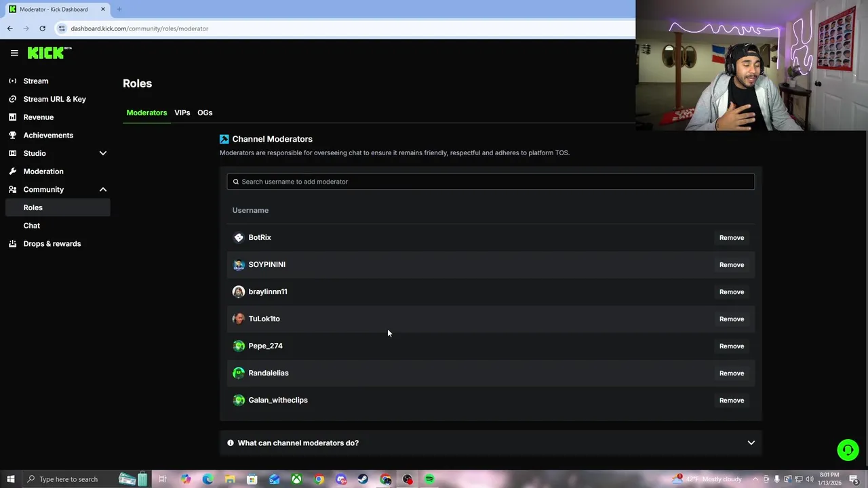Click the Username column header
Viewport: 868px width, 488px height.
tap(250, 210)
